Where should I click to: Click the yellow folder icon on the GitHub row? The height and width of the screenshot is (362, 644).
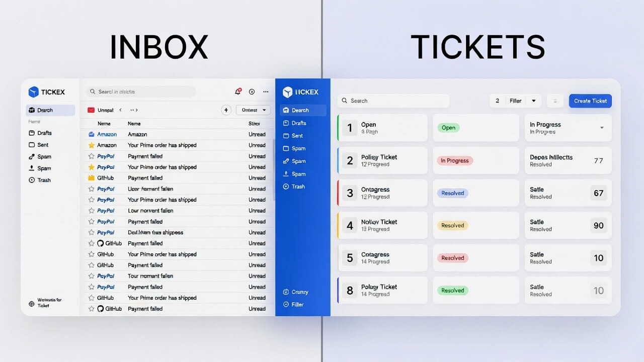91,178
